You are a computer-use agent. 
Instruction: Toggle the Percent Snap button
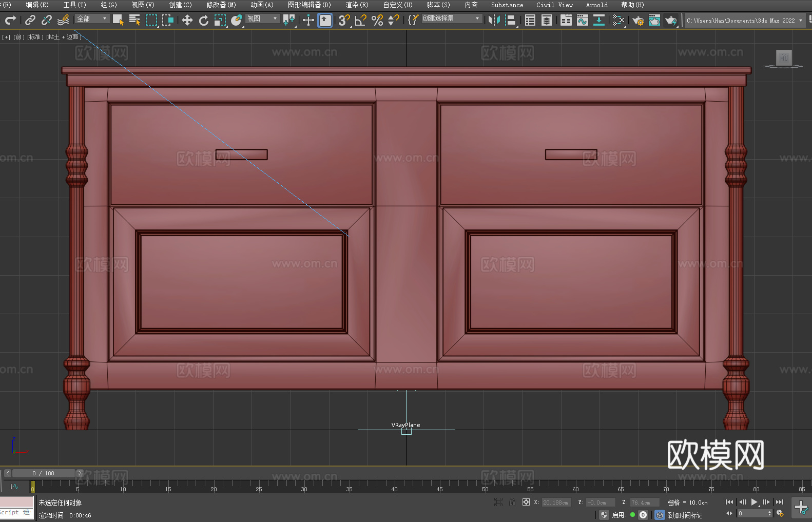[x=377, y=20]
